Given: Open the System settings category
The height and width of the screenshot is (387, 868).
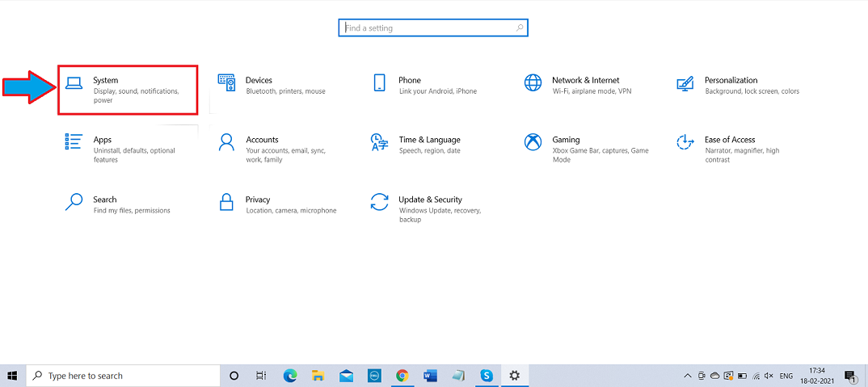Looking at the screenshot, I should (105, 81).
